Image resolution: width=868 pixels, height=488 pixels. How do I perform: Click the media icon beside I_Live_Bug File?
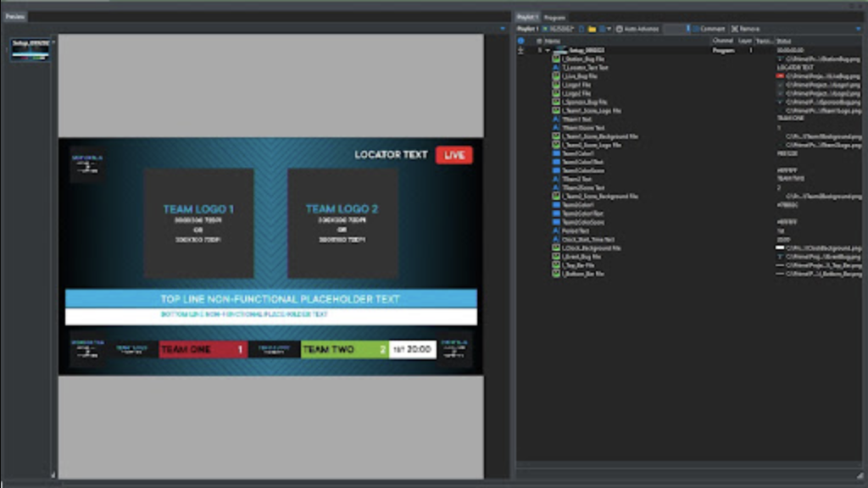(x=556, y=76)
